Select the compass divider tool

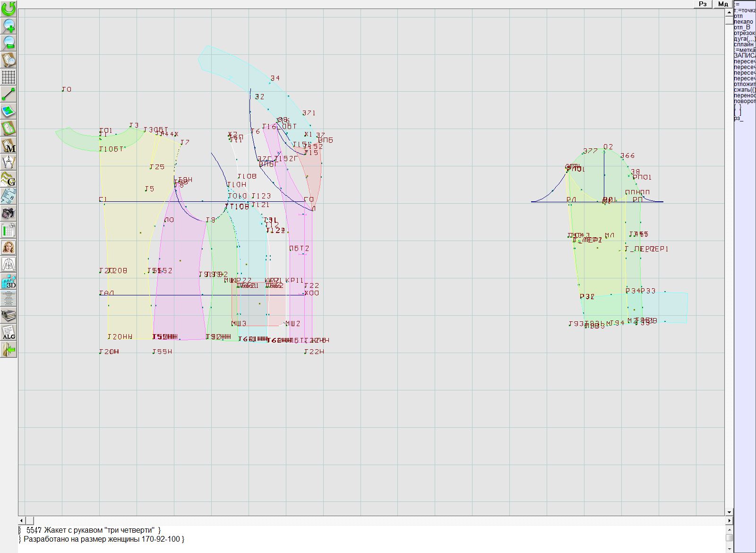[x=9, y=162]
